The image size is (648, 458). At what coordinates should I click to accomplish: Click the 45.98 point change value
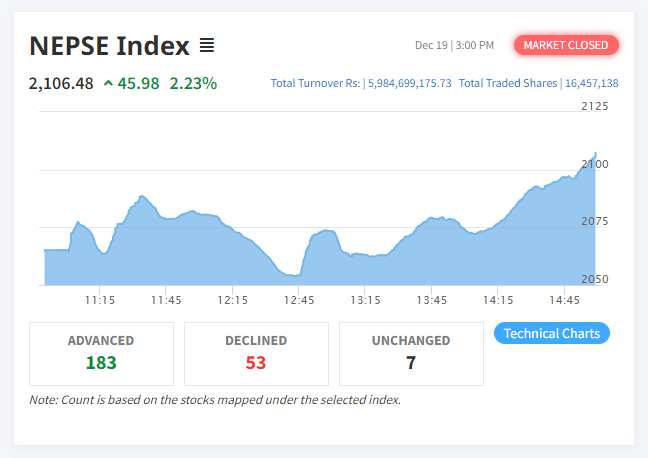tap(138, 83)
